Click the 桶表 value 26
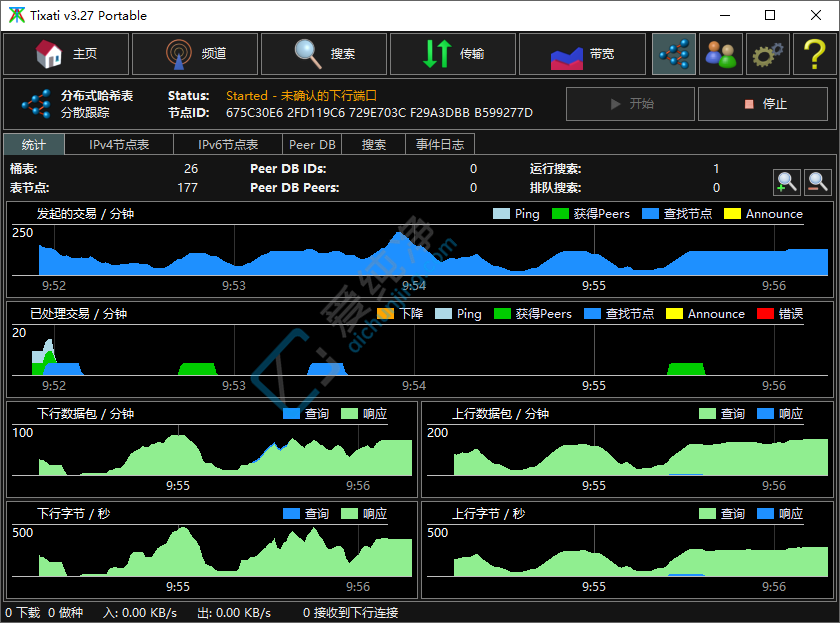Image resolution: width=840 pixels, height=623 pixels. point(191,169)
